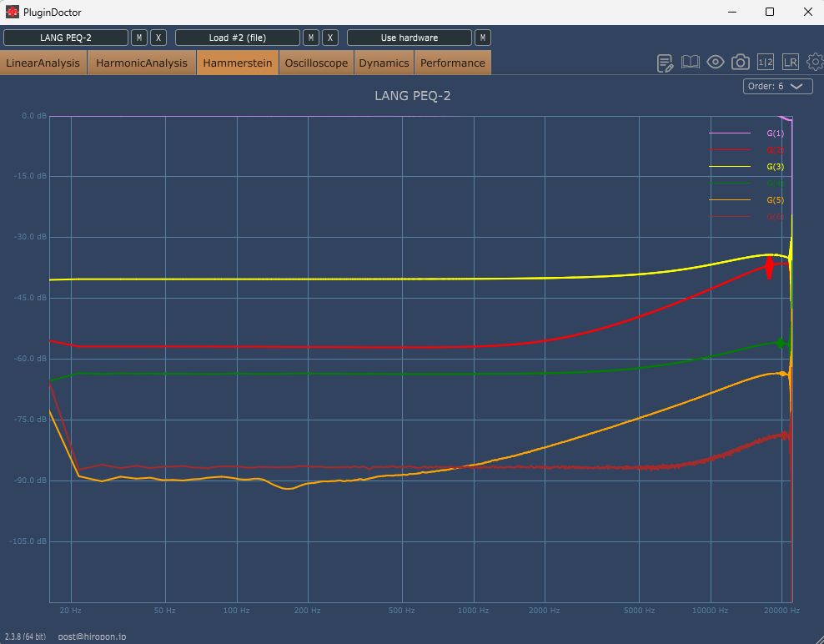Select the Hammerstein tab

point(238,63)
